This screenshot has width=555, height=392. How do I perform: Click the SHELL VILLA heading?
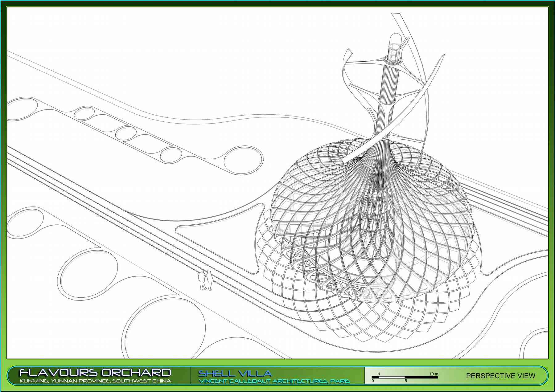(235, 373)
